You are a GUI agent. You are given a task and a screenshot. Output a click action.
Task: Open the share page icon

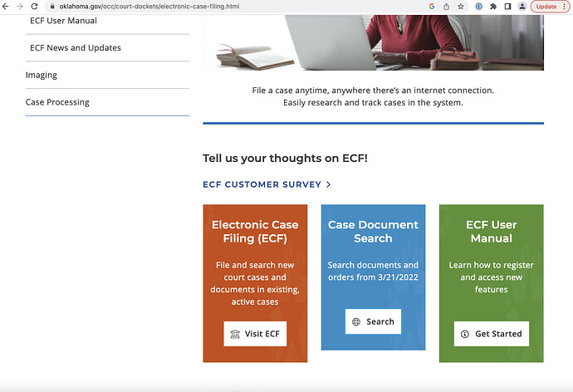click(x=446, y=7)
